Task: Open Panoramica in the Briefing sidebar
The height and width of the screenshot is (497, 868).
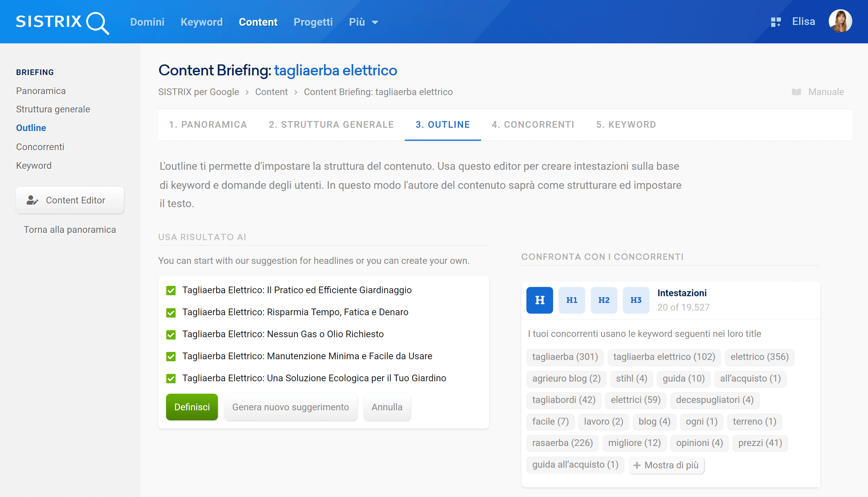Action: point(41,91)
